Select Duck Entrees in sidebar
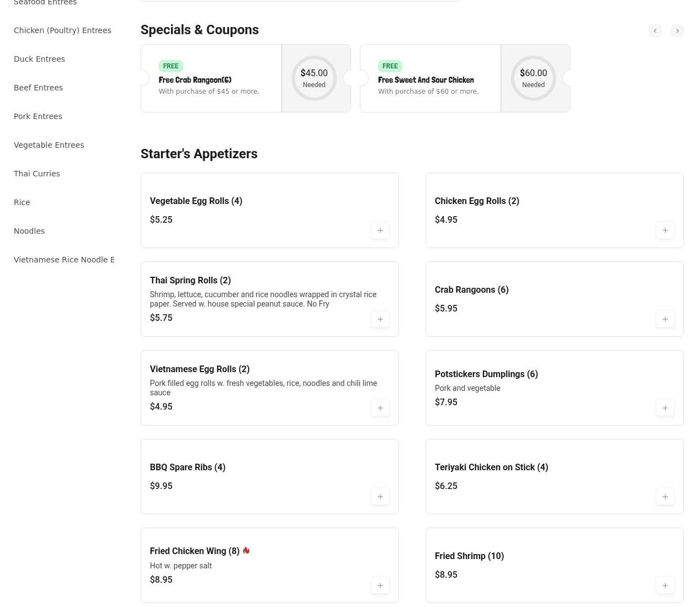 click(x=39, y=59)
